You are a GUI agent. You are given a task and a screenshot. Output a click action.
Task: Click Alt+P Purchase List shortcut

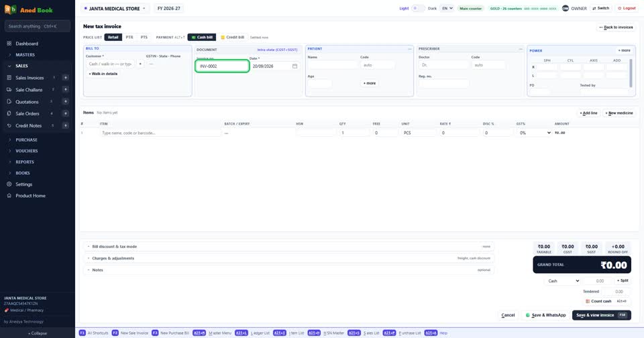[402, 333]
